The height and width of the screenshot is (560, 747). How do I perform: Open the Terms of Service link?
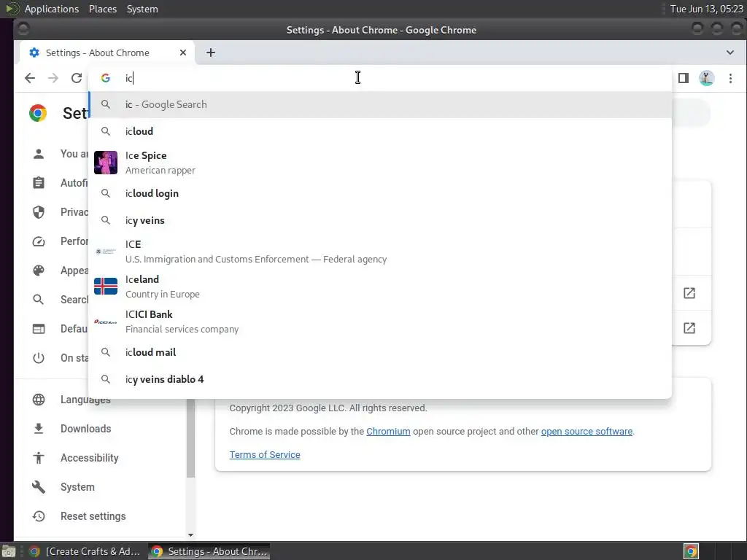click(x=265, y=455)
